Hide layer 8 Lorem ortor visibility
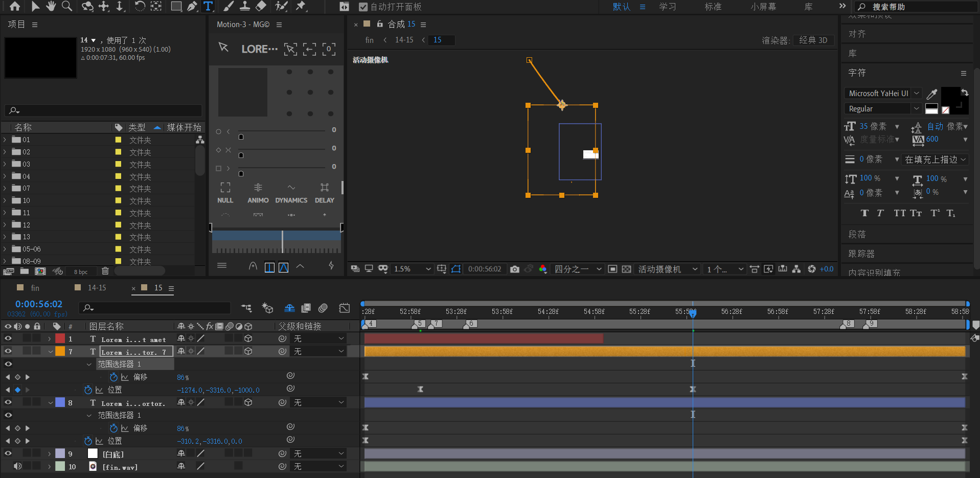The image size is (980, 478). (x=8, y=402)
